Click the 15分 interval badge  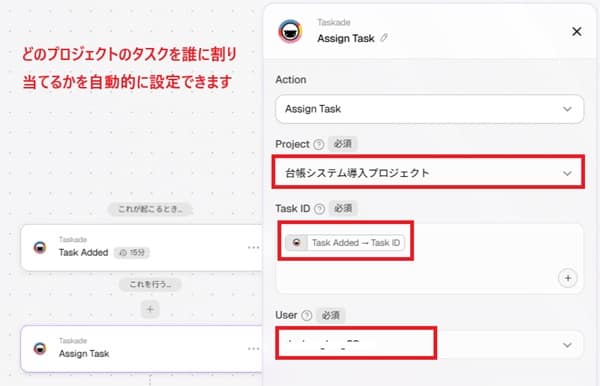pos(132,252)
